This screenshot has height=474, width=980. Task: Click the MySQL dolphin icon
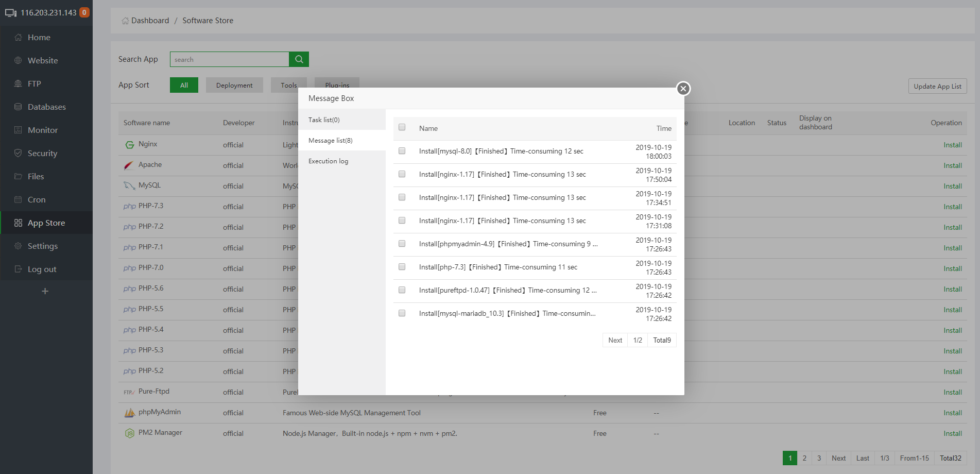tap(129, 185)
